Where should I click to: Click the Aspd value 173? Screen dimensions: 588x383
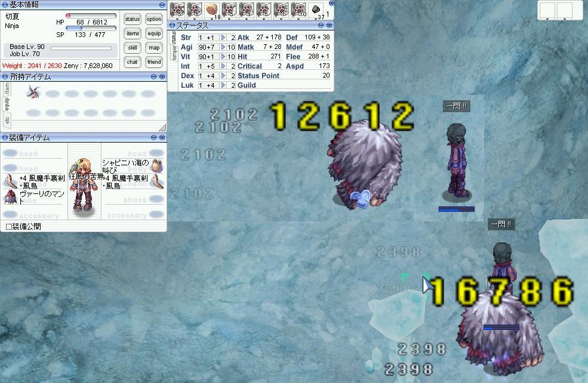coord(324,66)
